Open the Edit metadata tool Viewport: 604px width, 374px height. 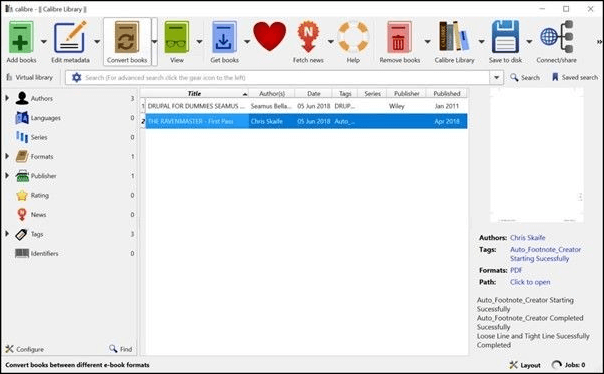70,37
